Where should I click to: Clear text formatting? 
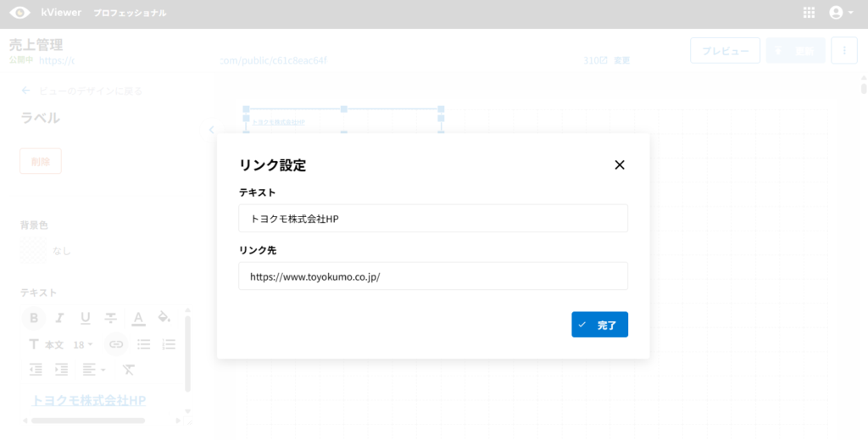[129, 370]
